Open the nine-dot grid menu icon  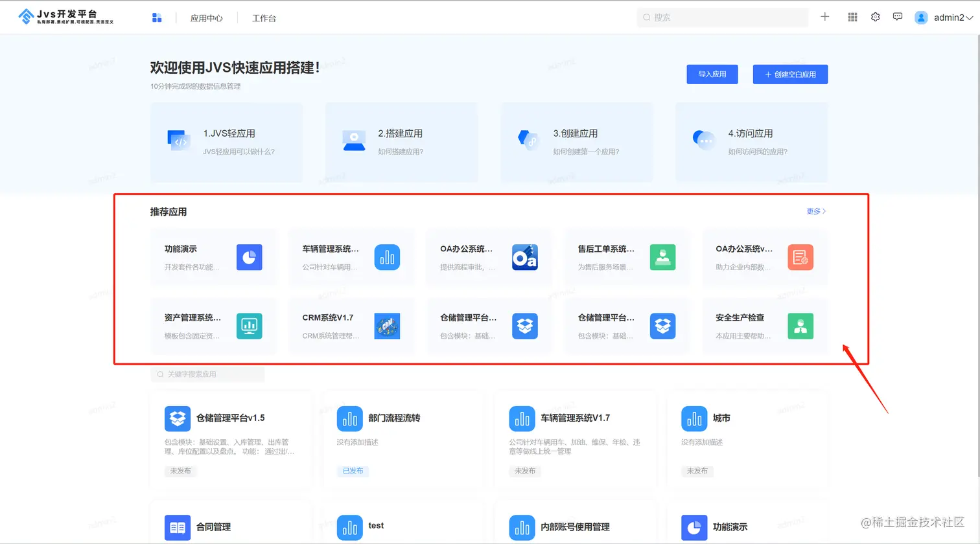click(x=853, y=17)
